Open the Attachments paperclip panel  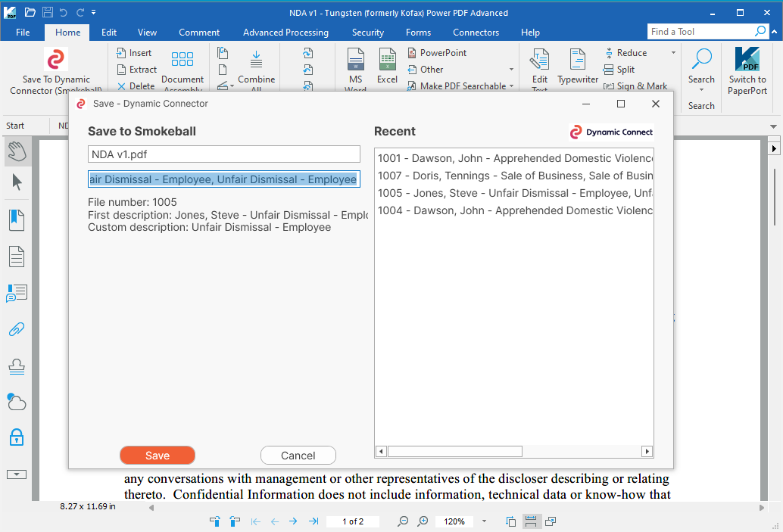(17, 329)
